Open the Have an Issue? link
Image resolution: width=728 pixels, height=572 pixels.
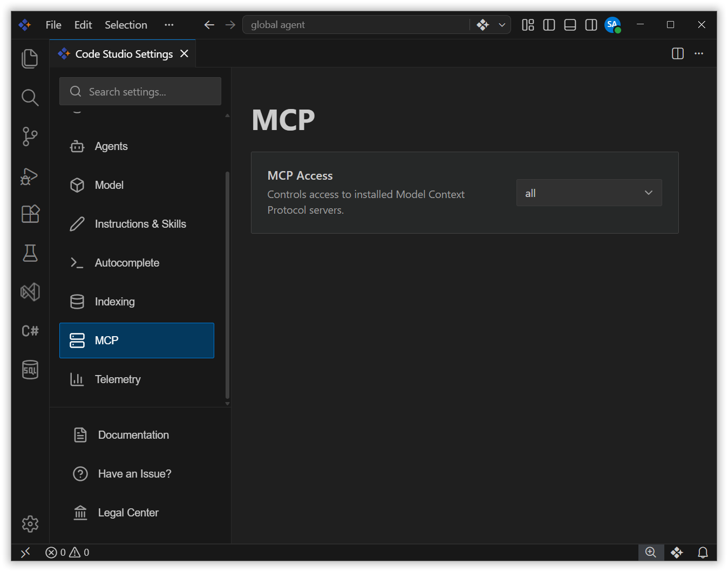tap(134, 474)
